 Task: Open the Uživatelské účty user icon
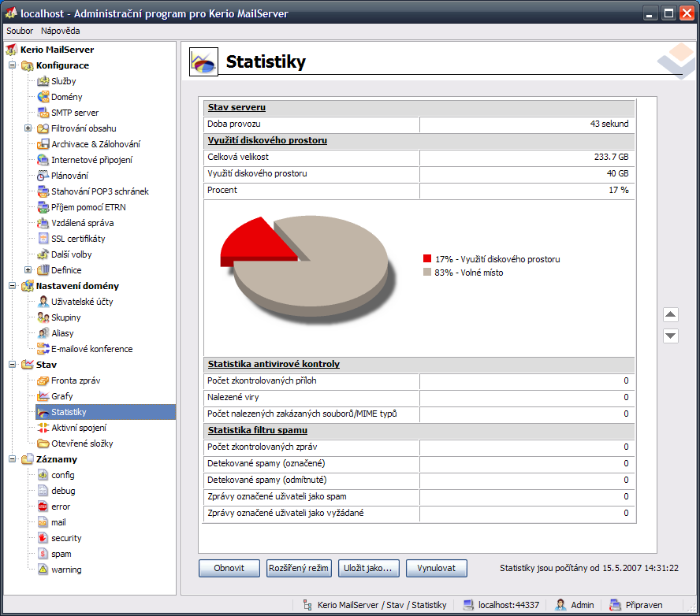(43, 302)
